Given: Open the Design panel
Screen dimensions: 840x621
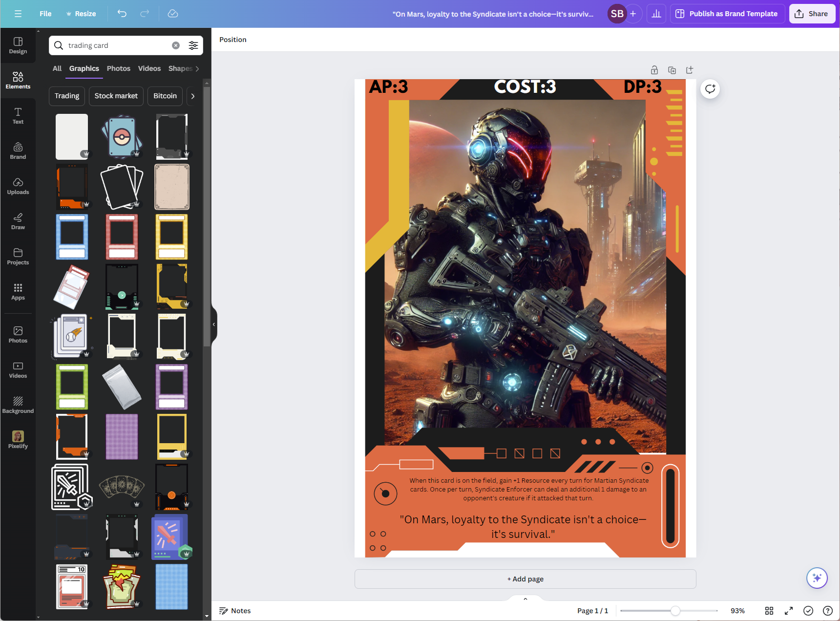Looking at the screenshot, I should 18,45.
